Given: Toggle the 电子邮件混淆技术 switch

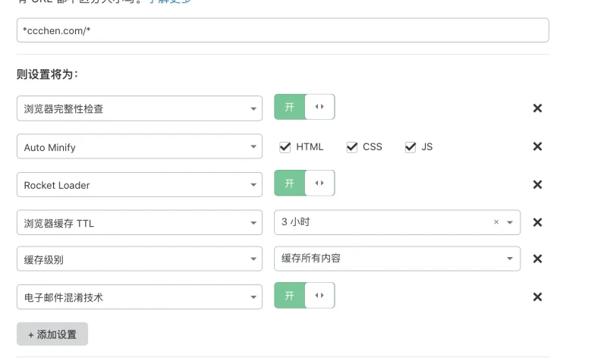Looking at the screenshot, I should coord(304,297).
